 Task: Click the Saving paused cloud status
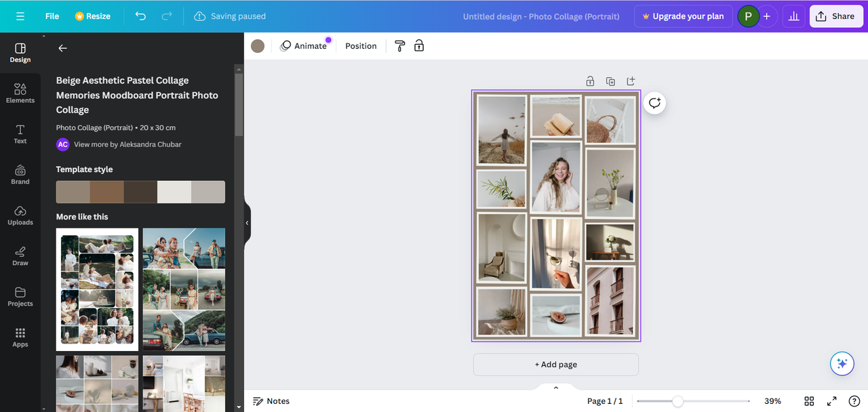(230, 16)
